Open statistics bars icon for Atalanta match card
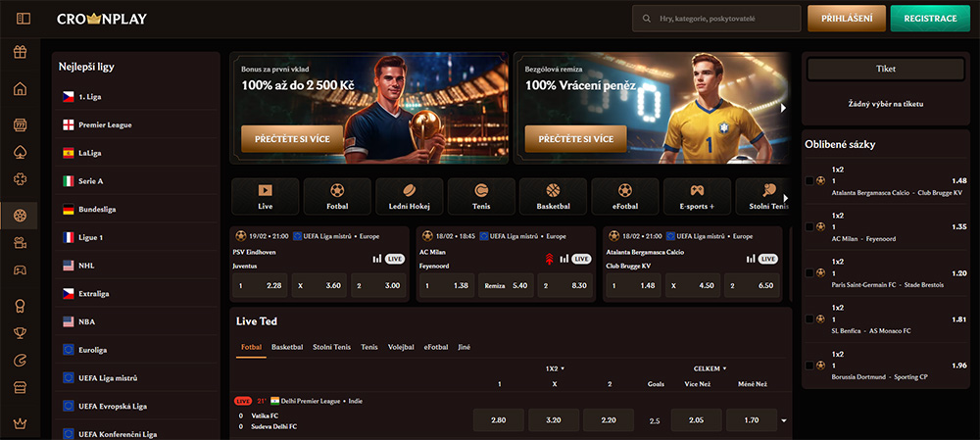The image size is (980, 440). pos(751,259)
